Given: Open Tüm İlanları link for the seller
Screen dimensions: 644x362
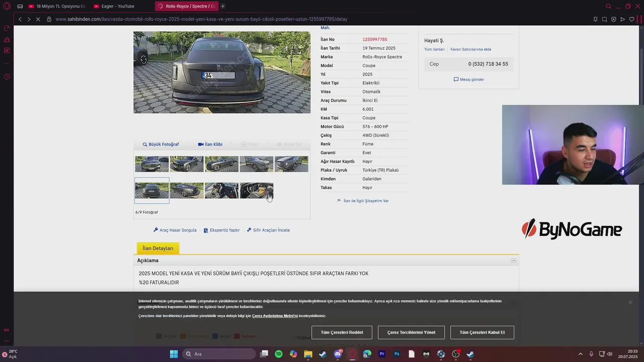Looking at the screenshot, I should 434,49.
